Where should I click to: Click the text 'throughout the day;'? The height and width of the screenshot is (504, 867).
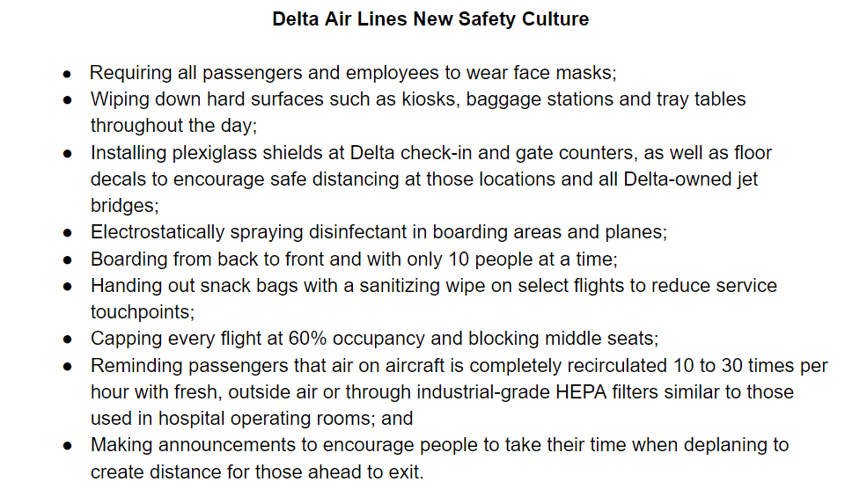(173, 126)
